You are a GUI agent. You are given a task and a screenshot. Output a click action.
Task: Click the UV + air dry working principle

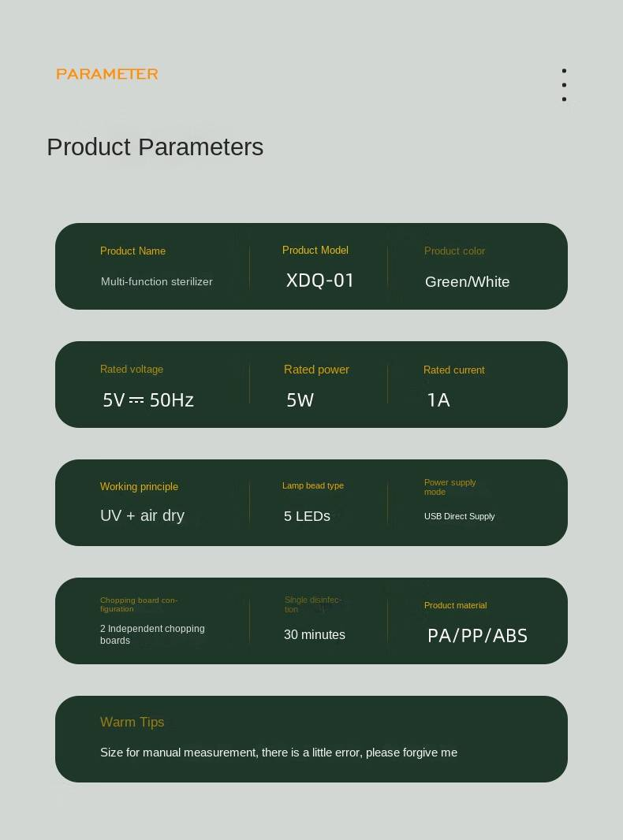point(142,515)
